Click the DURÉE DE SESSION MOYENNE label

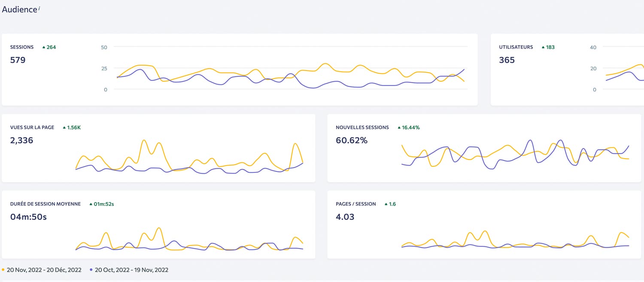click(46, 204)
